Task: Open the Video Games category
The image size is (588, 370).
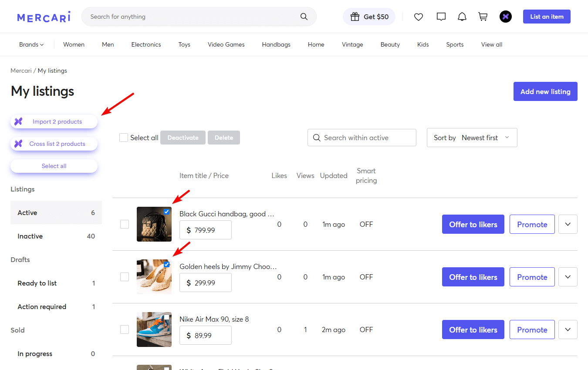Action: 226,44
